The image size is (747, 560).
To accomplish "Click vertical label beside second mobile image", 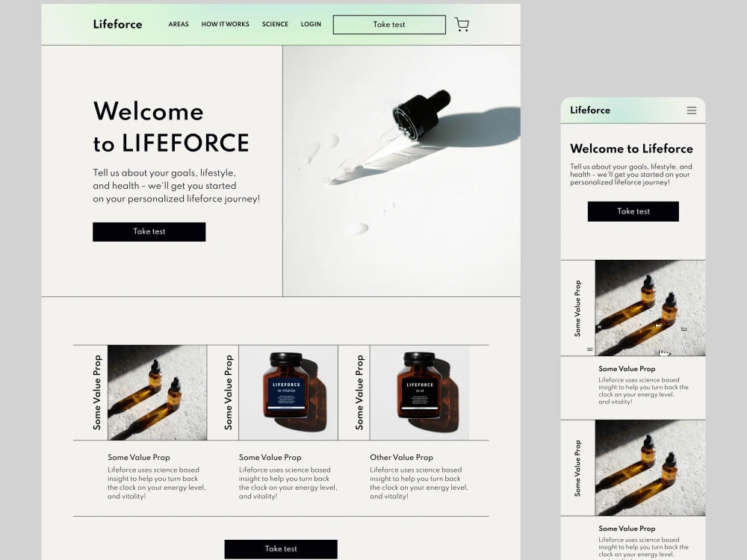I will [577, 468].
